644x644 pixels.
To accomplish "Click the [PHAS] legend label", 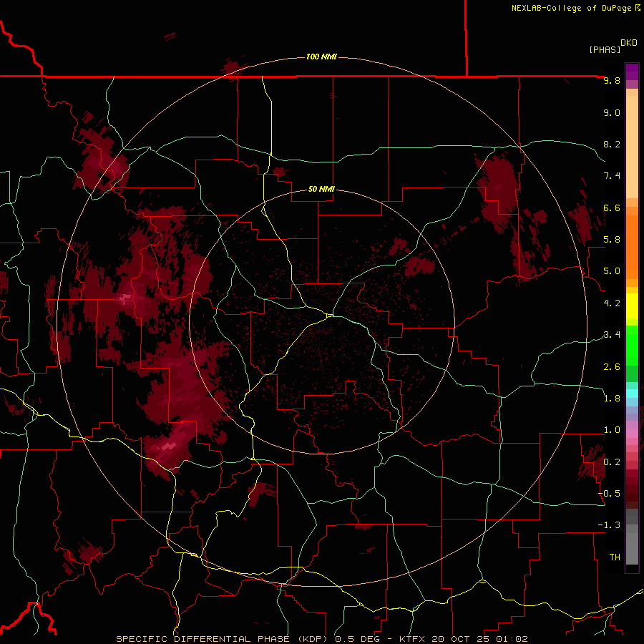I will [605, 49].
